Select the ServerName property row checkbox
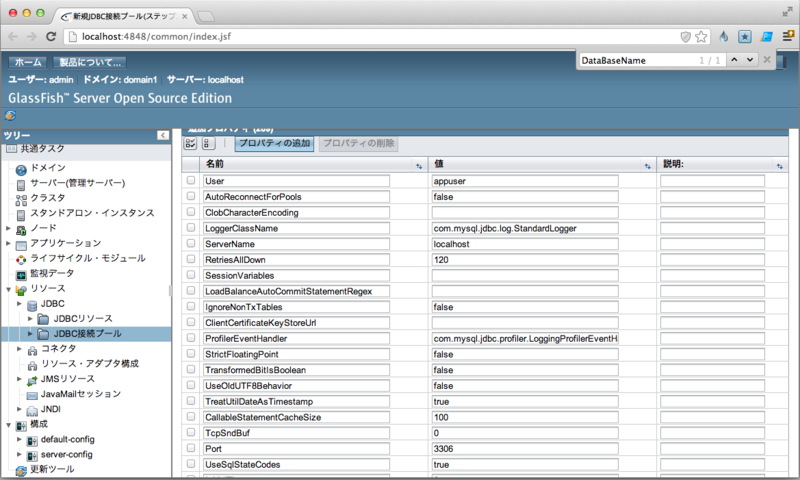Image resolution: width=800 pixels, height=480 pixels. [191, 244]
